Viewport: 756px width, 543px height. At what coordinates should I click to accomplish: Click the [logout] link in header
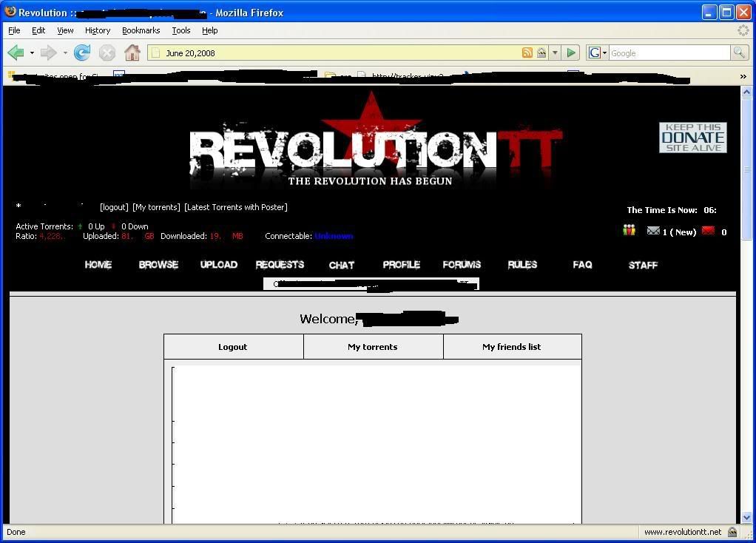pos(114,207)
